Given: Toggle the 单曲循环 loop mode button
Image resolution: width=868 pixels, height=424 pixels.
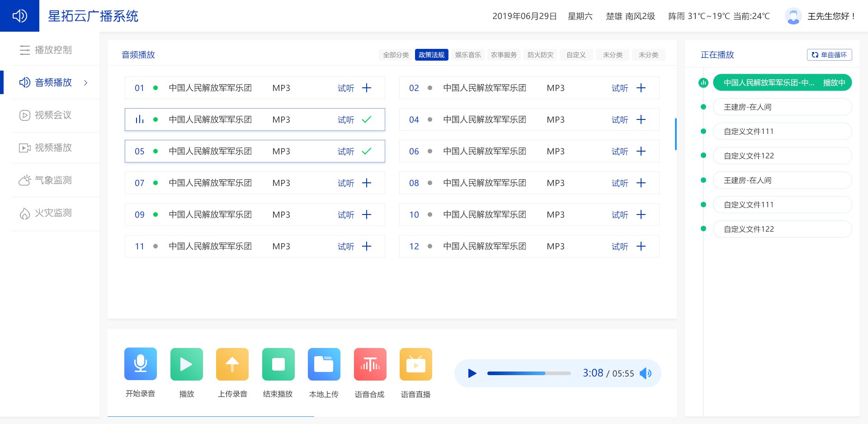Looking at the screenshot, I should (829, 55).
